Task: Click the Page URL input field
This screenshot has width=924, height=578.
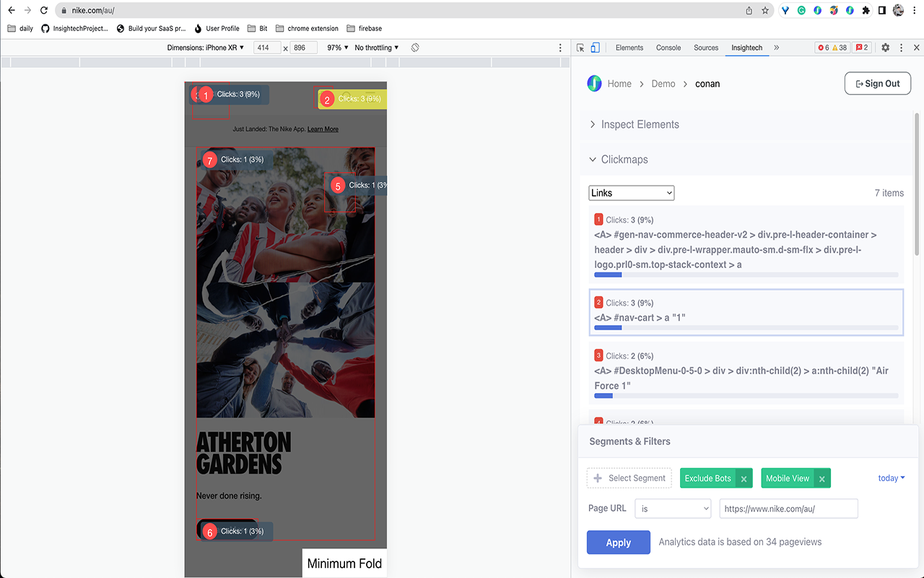Action: (x=788, y=508)
